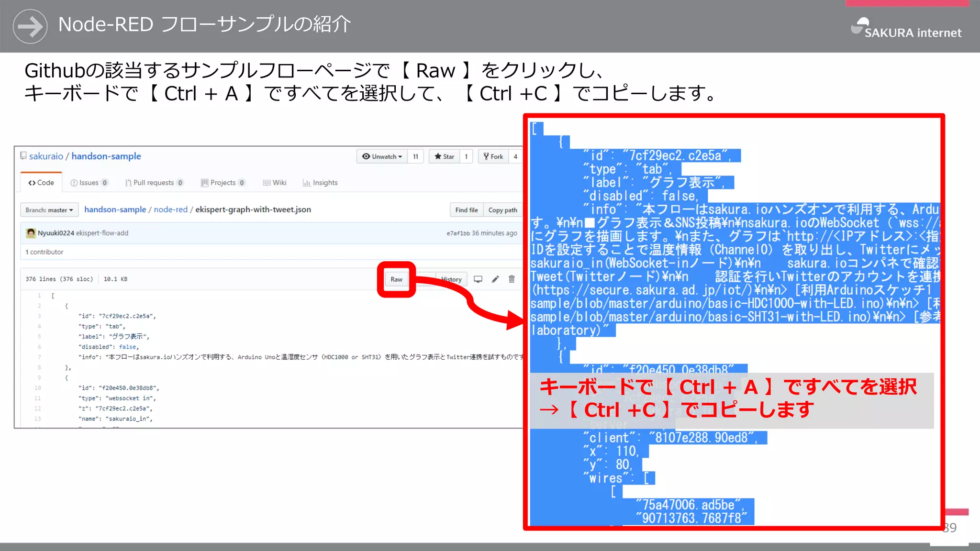
Task: Open the Pull requests tab
Action: click(154, 183)
